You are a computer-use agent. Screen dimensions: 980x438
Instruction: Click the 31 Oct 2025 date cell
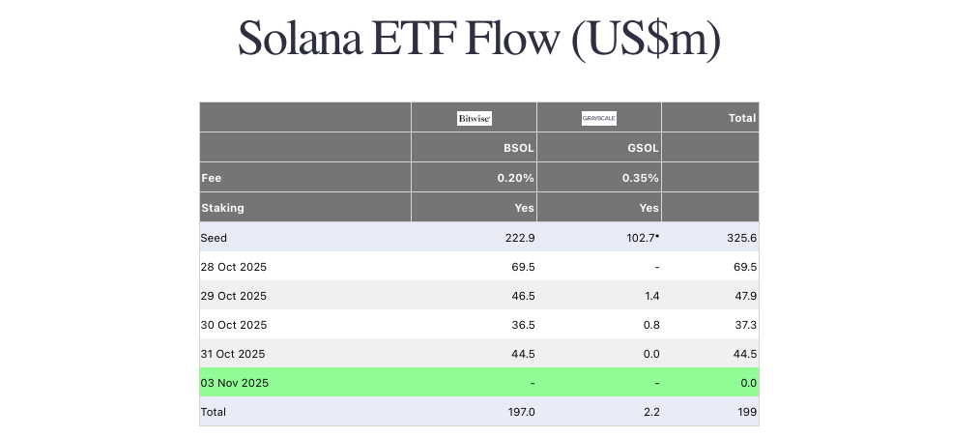click(233, 354)
